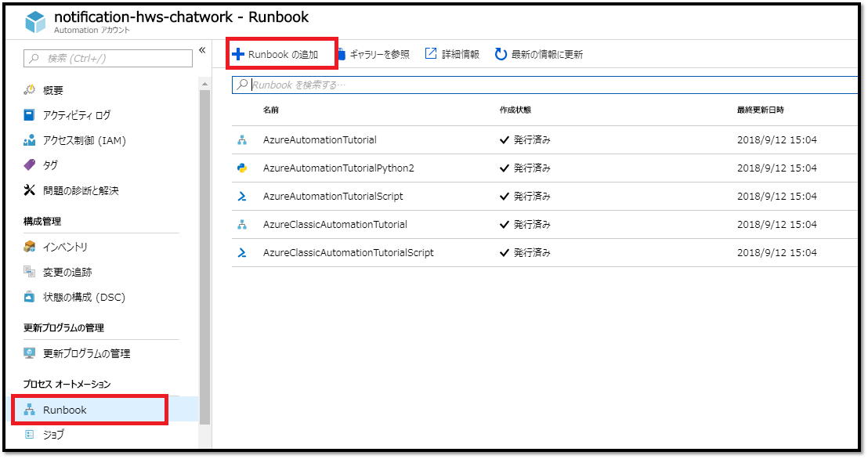
Task: Focus the Runbook を検索する search box
Action: click(x=544, y=85)
